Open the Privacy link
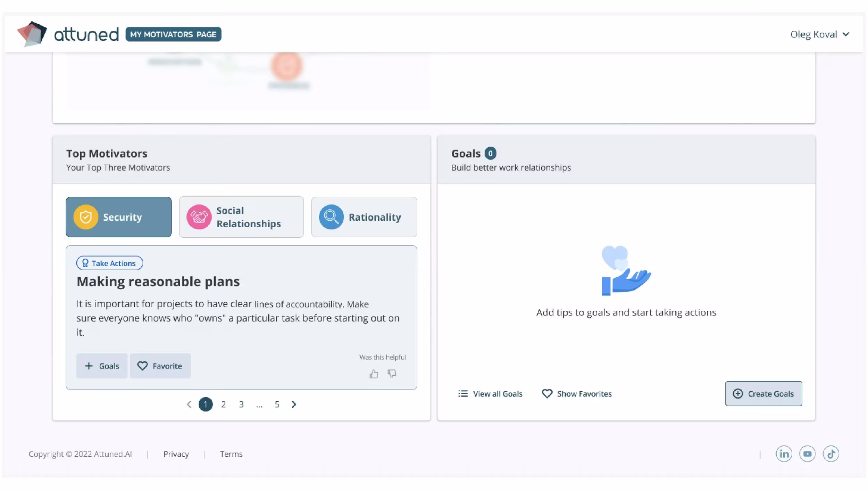This screenshot has height=490, width=868. [176, 454]
